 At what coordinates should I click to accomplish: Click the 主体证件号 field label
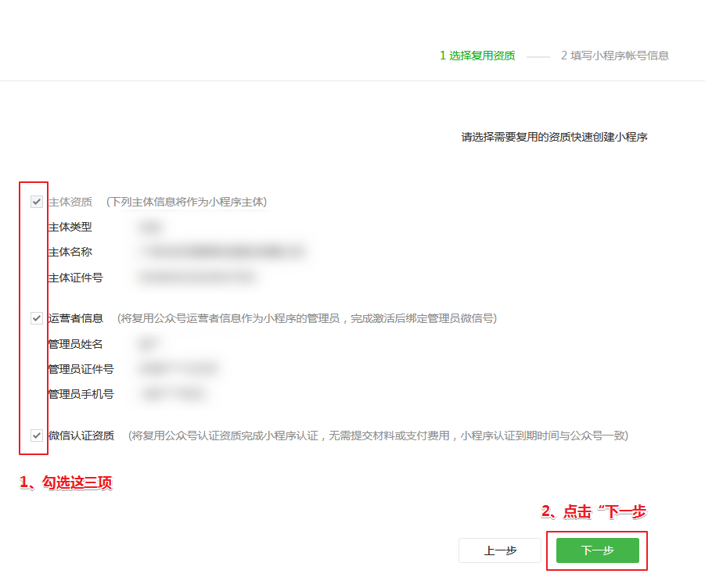[75, 277]
